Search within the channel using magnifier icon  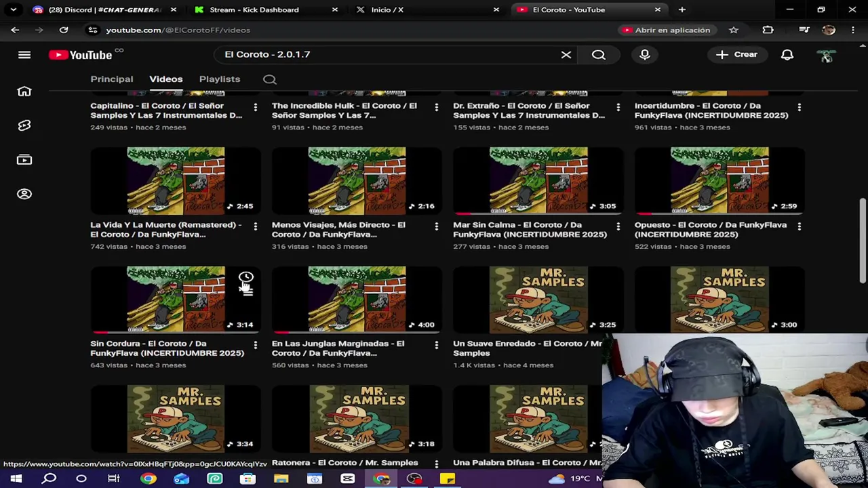(270, 79)
